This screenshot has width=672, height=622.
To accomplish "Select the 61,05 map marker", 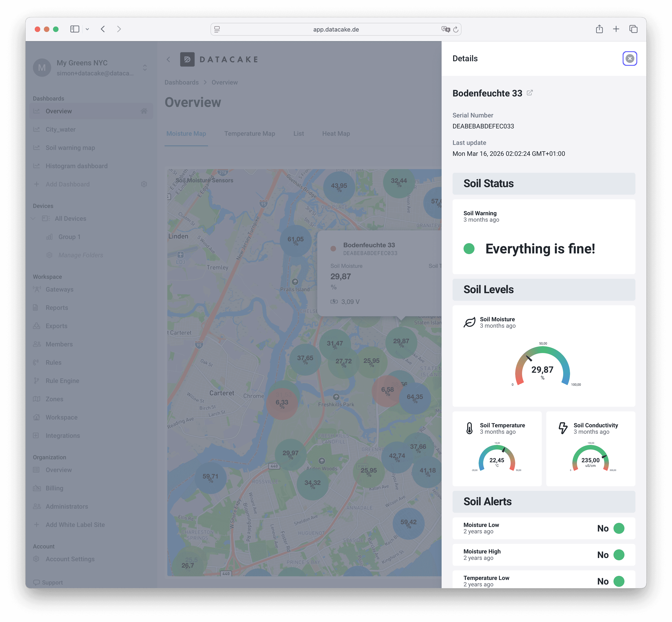I will pos(295,241).
